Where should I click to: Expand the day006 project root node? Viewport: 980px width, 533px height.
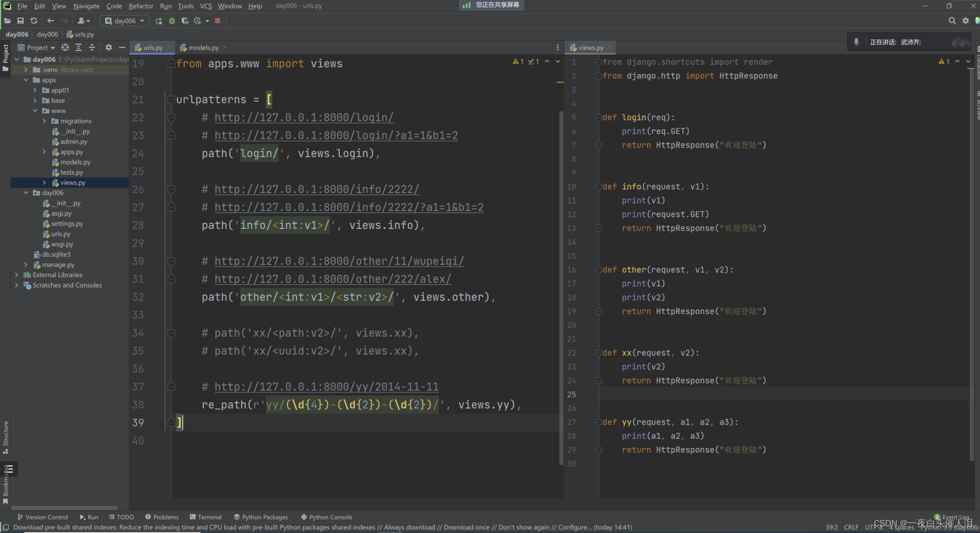[x=16, y=59]
